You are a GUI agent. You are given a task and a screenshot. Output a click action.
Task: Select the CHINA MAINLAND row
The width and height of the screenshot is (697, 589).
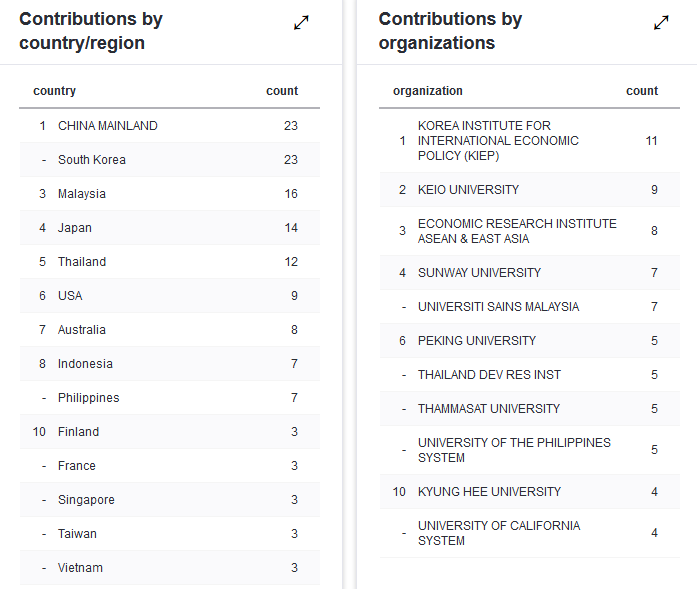(x=170, y=126)
